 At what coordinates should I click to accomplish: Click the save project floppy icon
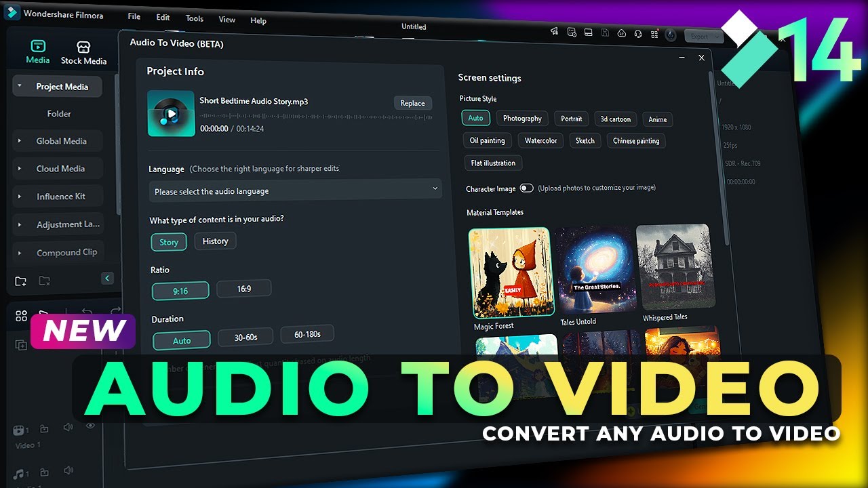(x=605, y=33)
